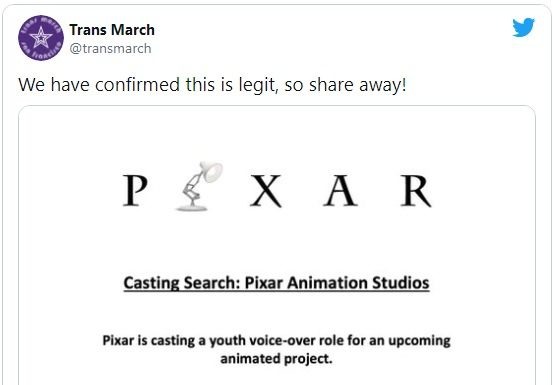The image size is (554, 385).
Task: Click the white star inside the avatar
Action: 41,37
